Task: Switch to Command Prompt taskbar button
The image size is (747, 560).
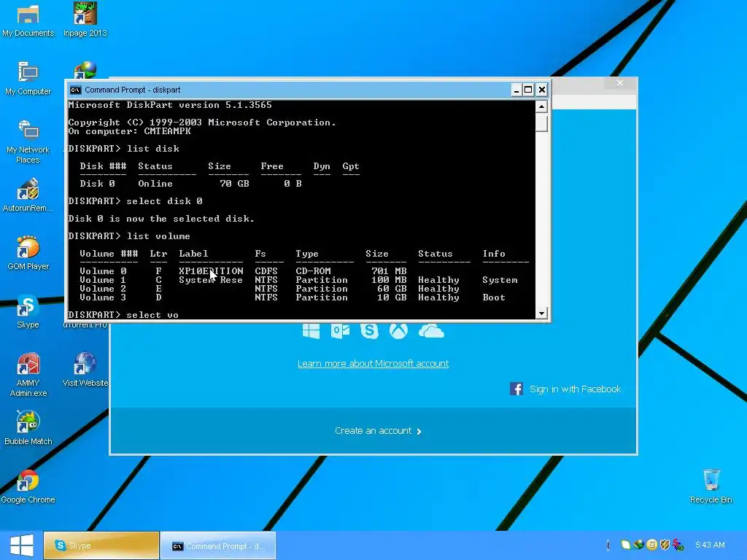Action: click(218, 545)
